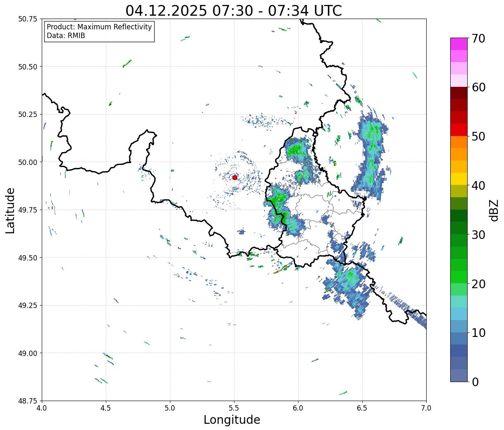Screen dimensions: 504x430
Task: Click the 5.5 longitude tick label
Action: click(x=234, y=408)
